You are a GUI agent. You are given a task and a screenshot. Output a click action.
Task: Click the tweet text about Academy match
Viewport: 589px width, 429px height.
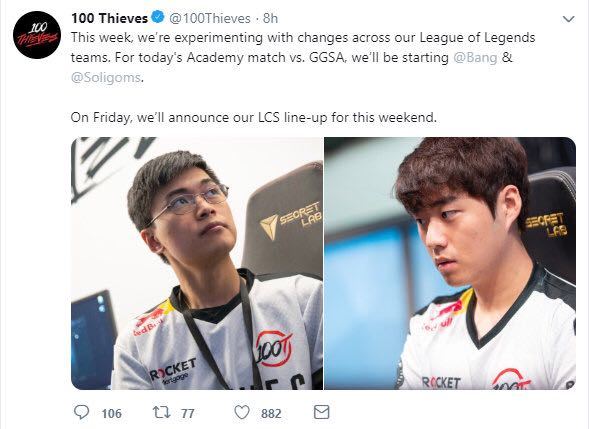(303, 57)
